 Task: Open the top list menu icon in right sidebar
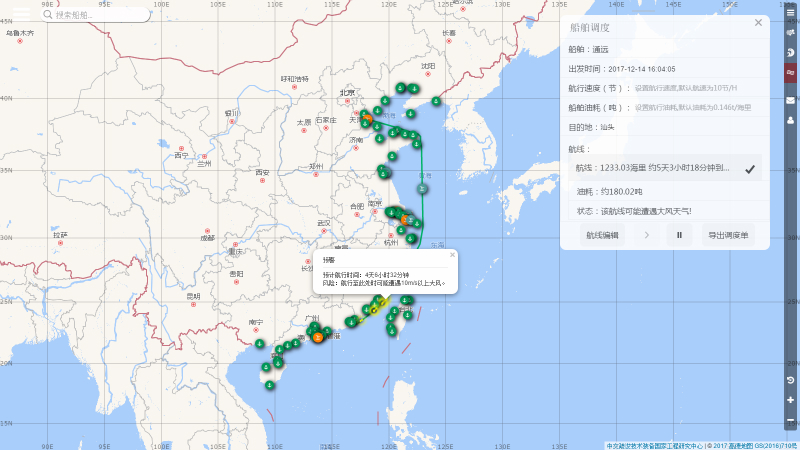[791, 12]
